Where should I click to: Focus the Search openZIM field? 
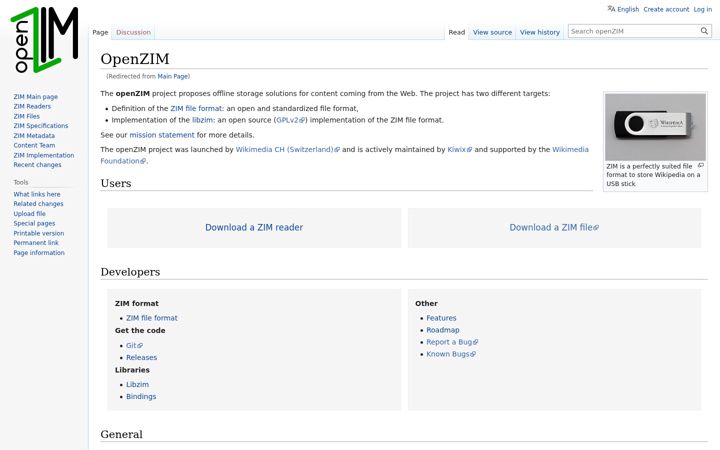634,31
